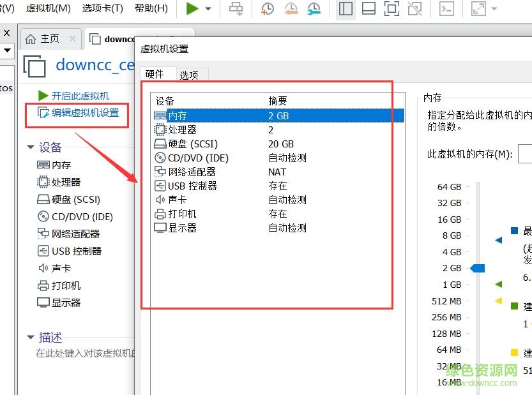Click the console view toolbar icon
This screenshot has height=395, width=532.
[x=448, y=9]
